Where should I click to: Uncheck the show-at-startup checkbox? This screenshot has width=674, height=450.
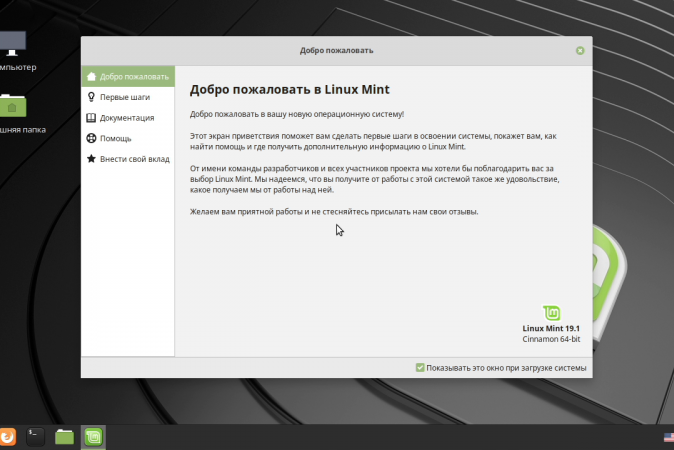pyautogui.click(x=420, y=368)
